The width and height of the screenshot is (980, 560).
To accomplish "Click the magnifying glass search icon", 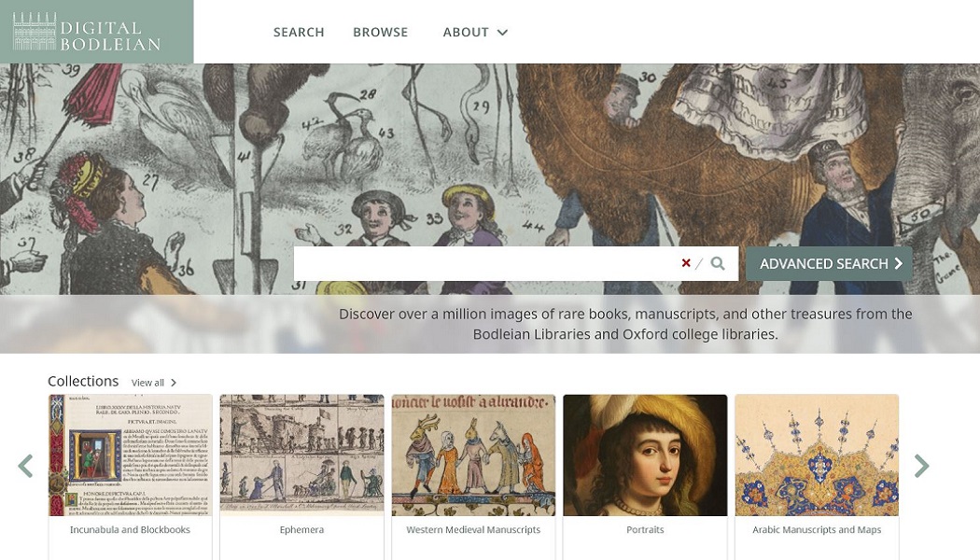I will point(717,263).
